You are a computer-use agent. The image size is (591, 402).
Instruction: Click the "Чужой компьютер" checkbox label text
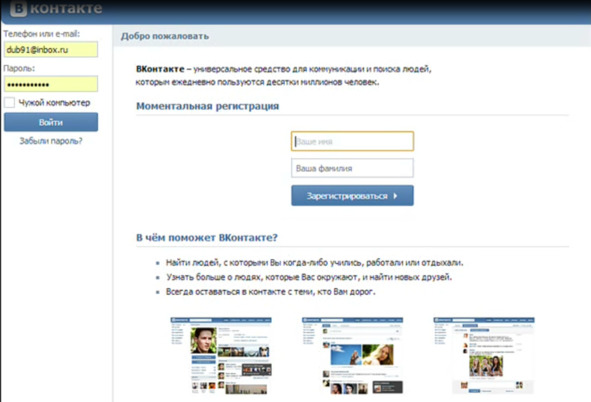54,102
